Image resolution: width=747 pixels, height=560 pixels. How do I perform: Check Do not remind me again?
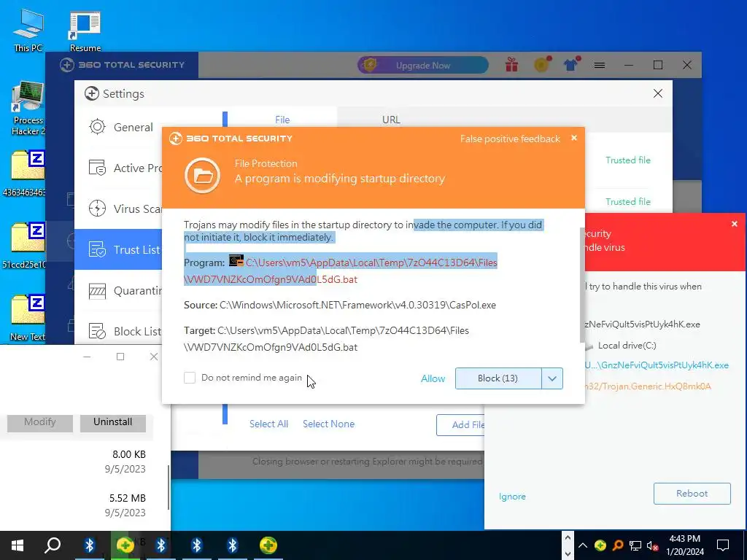coord(190,378)
